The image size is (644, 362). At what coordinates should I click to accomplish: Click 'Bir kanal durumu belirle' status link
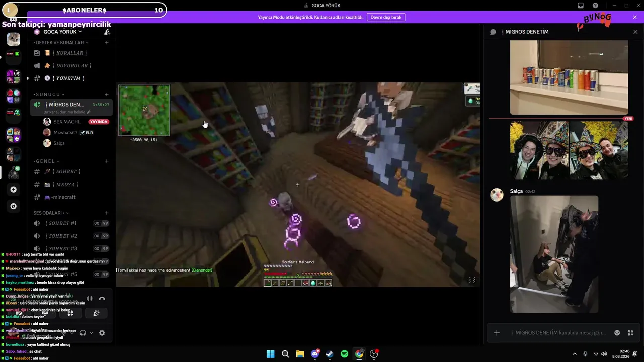[67, 112]
